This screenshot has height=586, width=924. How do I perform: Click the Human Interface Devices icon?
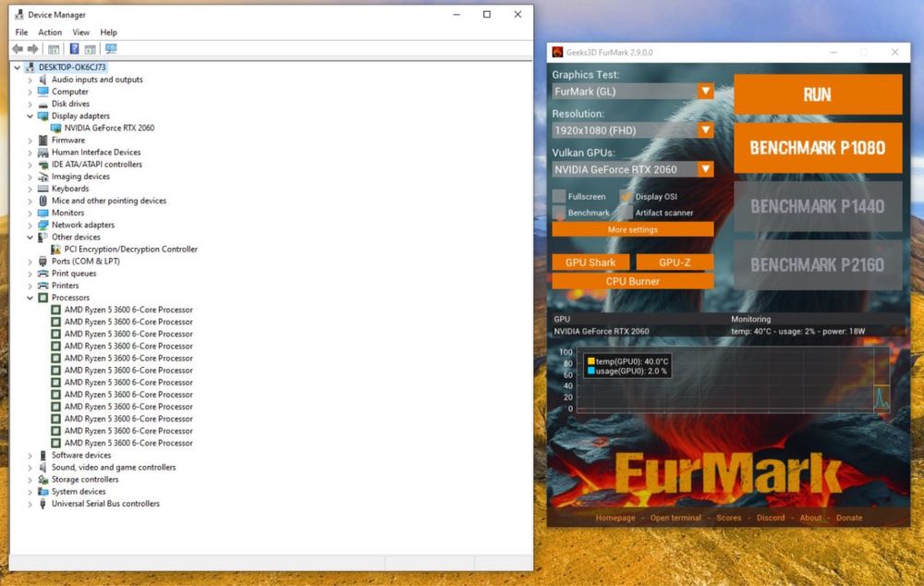click(43, 153)
